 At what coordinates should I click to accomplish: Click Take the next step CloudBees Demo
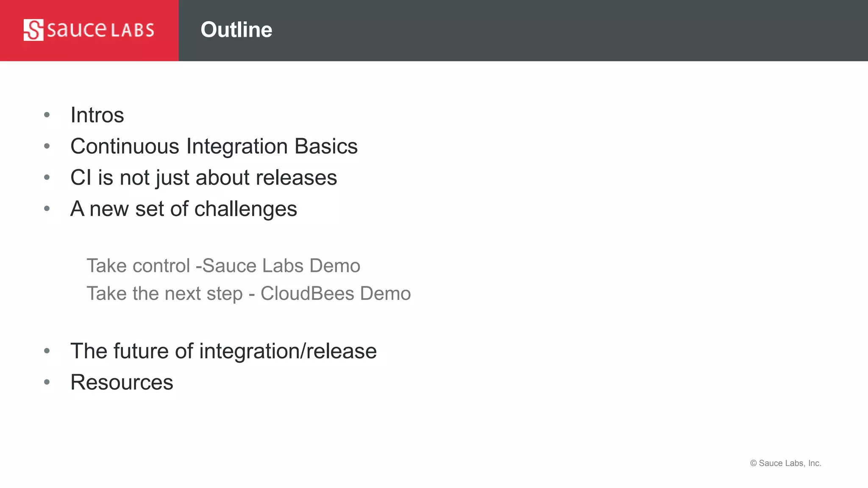[x=248, y=294]
